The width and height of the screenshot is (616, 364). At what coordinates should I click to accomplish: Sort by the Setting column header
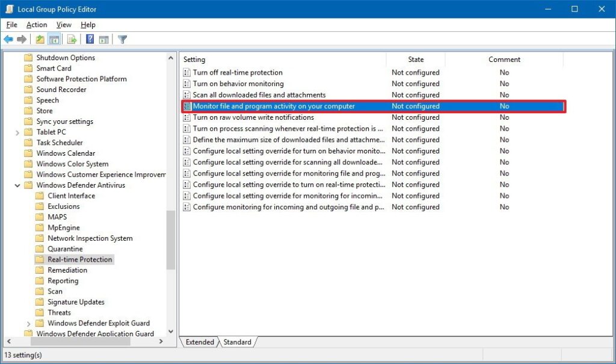[x=283, y=60]
